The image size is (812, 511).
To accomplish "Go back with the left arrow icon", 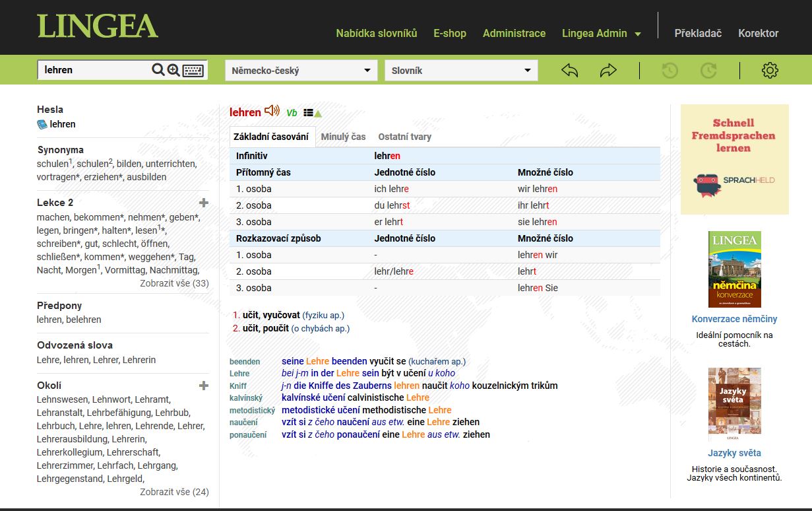I will (570, 70).
